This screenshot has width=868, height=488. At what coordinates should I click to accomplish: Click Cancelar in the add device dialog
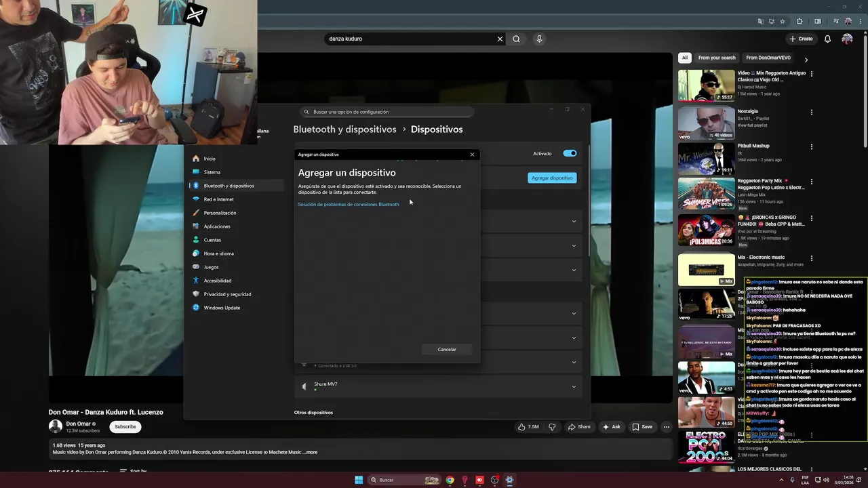(447, 349)
